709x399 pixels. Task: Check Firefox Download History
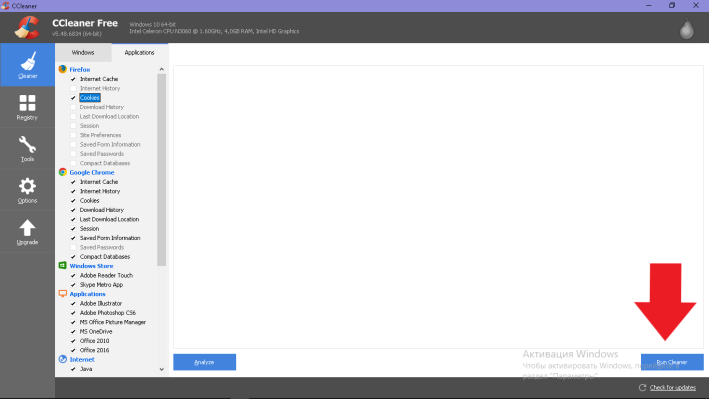[73, 107]
